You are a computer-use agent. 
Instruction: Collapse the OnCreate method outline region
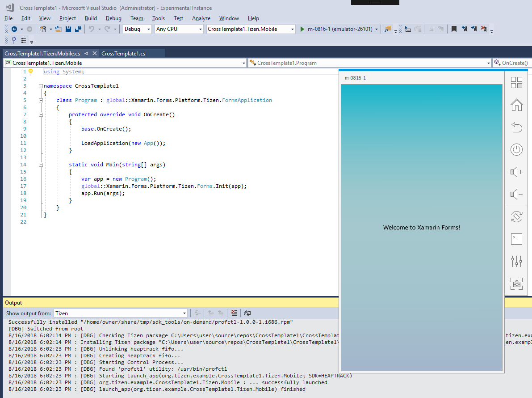pos(41,114)
